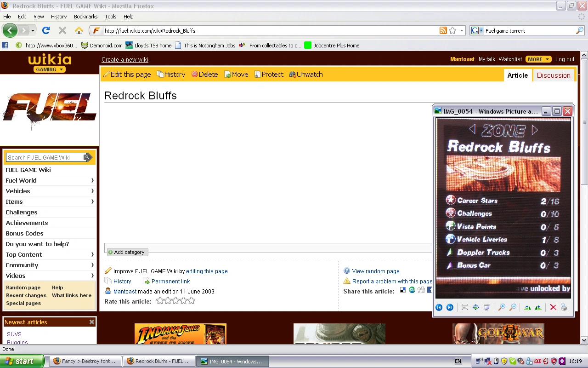Open the RSS feed icon in the address bar

pos(442,30)
